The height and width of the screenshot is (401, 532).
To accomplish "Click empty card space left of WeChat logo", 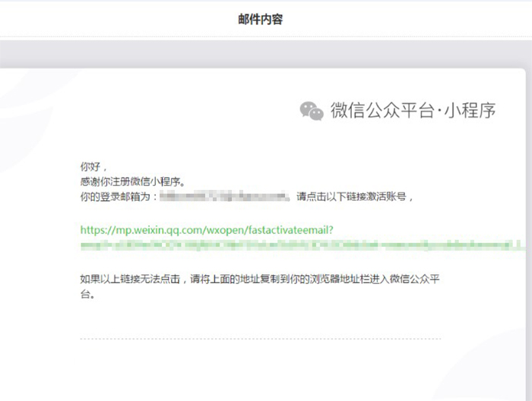I will coord(190,111).
